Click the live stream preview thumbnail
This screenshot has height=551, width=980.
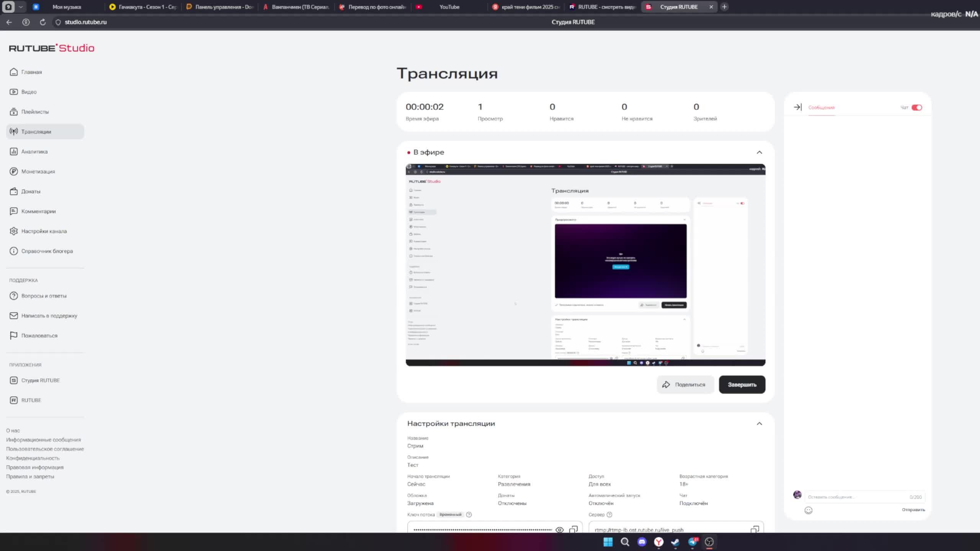click(x=585, y=265)
